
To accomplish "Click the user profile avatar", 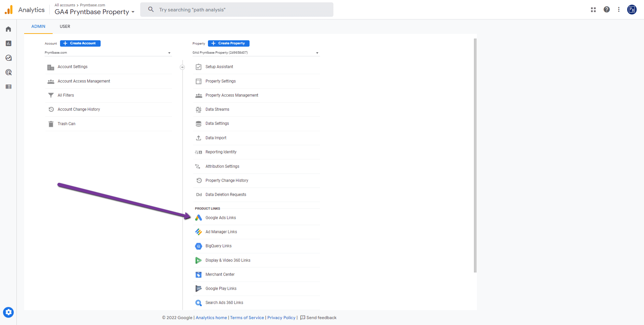I will pos(632,9).
